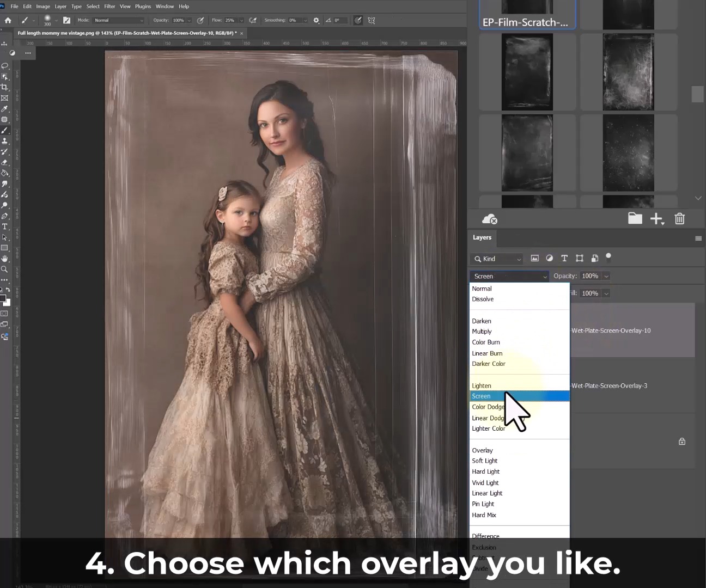706x588 pixels.
Task: Open the Filter menu
Action: (109, 7)
